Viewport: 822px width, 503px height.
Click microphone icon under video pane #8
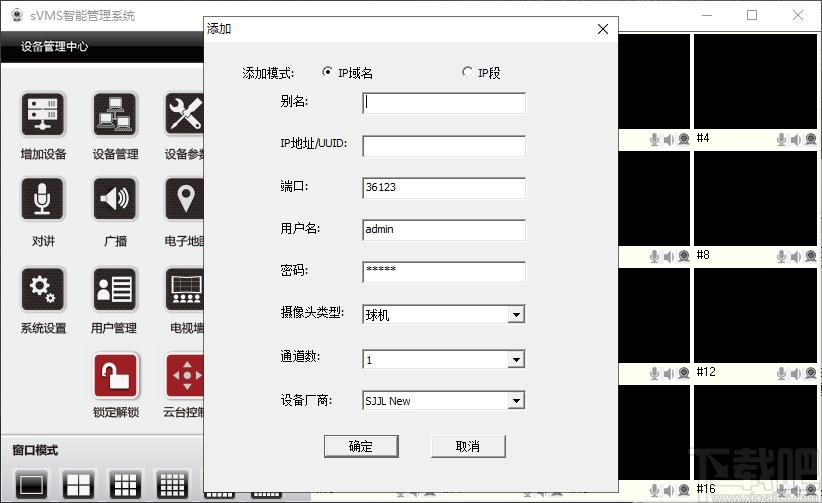[x=781, y=256]
